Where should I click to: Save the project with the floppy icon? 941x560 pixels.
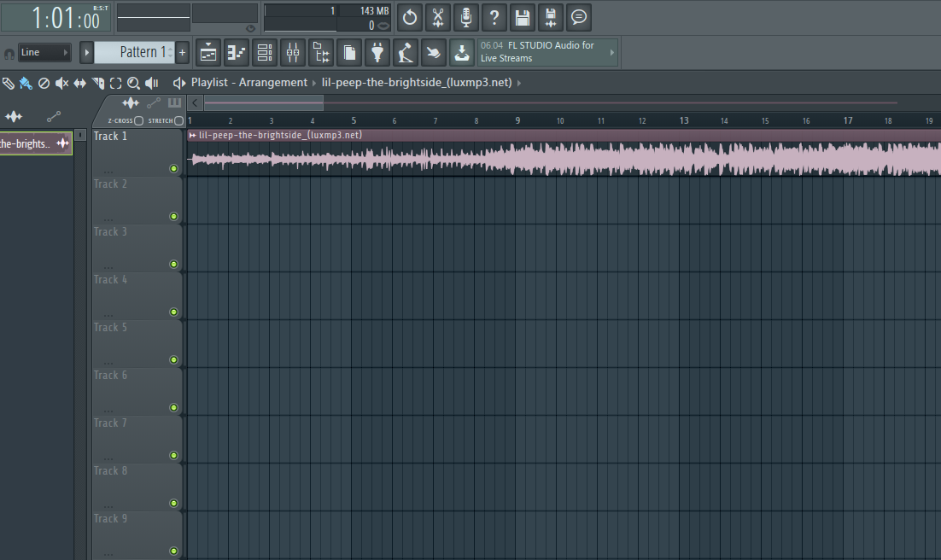pos(523,17)
